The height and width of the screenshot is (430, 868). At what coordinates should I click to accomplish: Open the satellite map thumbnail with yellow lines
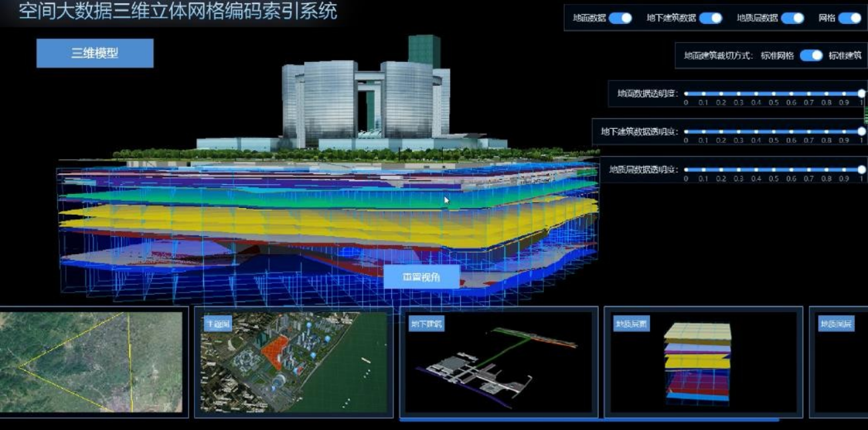click(x=91, y=361)
